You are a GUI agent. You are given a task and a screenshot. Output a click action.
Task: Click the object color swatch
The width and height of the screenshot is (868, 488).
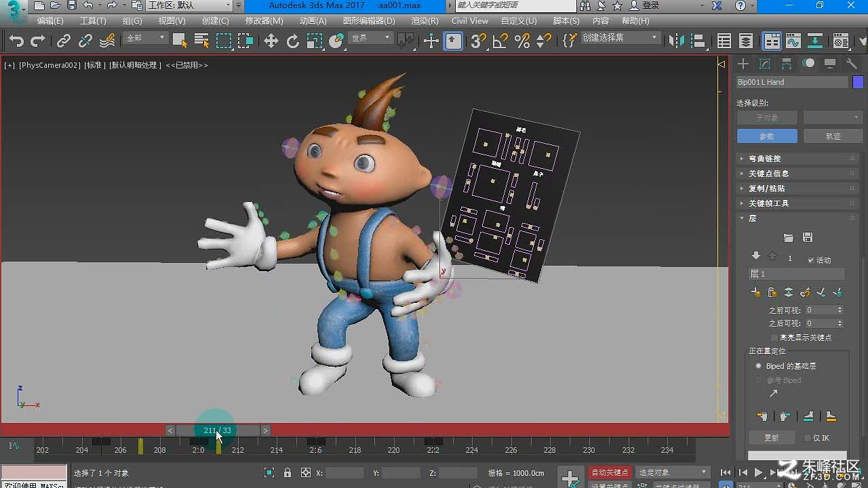pos(858,82)
